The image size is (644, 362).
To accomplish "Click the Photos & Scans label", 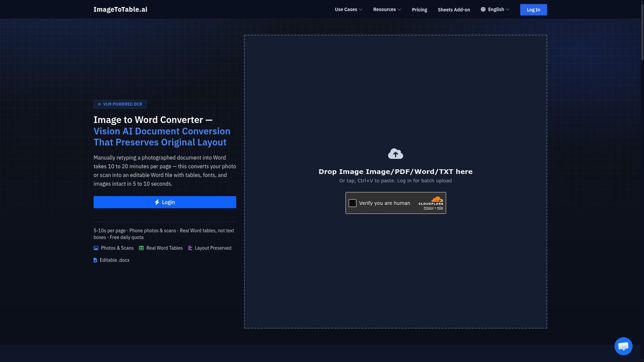I will [x=117, y=248].
